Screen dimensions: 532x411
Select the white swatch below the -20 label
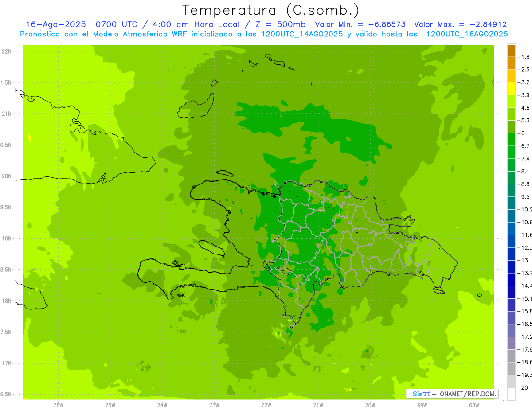tap(511, 394)
